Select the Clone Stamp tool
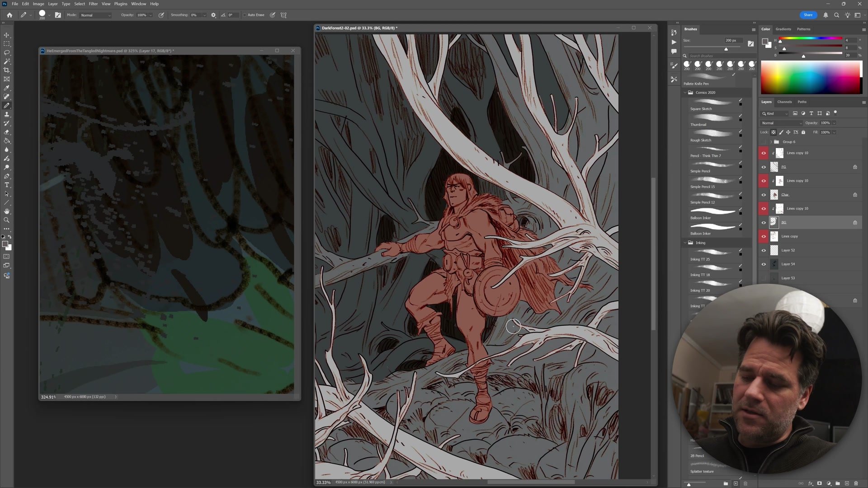 tap(6, 114)
